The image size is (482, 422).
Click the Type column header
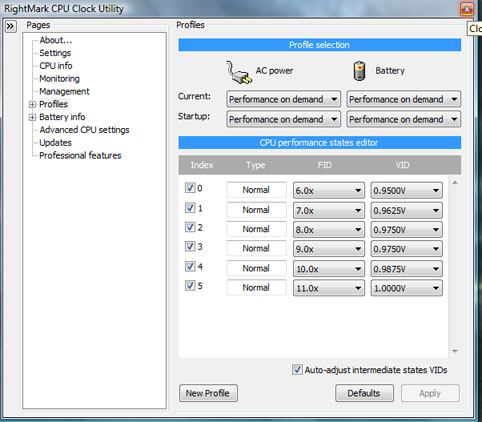[256, 165]
